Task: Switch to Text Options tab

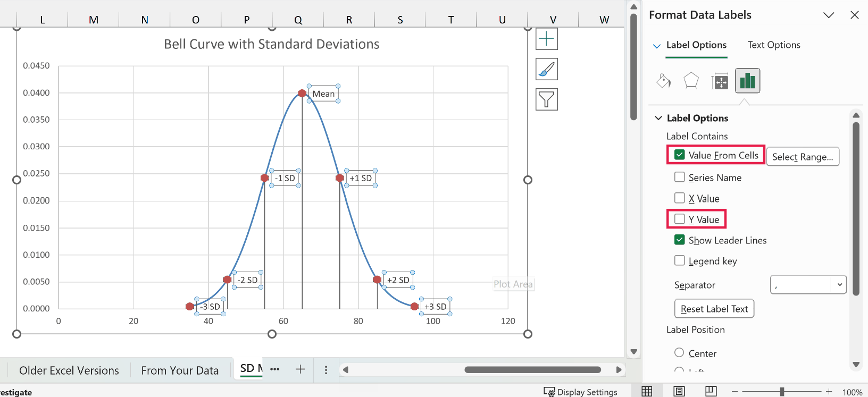Action: tap(774, 45)
